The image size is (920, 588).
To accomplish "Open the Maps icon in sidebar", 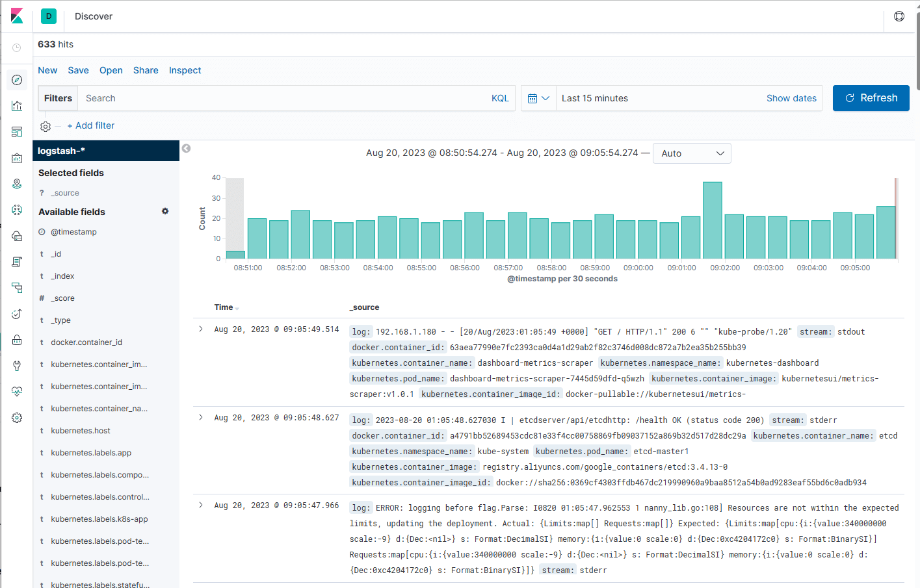I will tap(17, 184).
